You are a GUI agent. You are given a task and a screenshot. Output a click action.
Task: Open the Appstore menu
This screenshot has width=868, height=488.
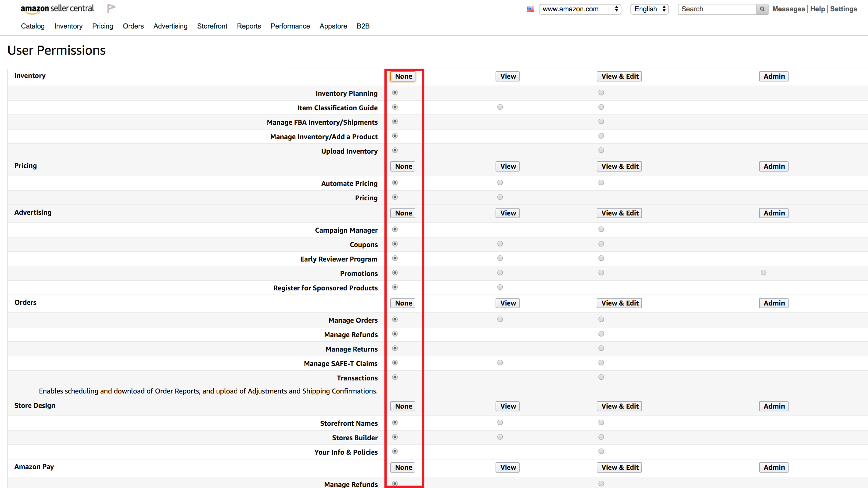pos(333,26)
